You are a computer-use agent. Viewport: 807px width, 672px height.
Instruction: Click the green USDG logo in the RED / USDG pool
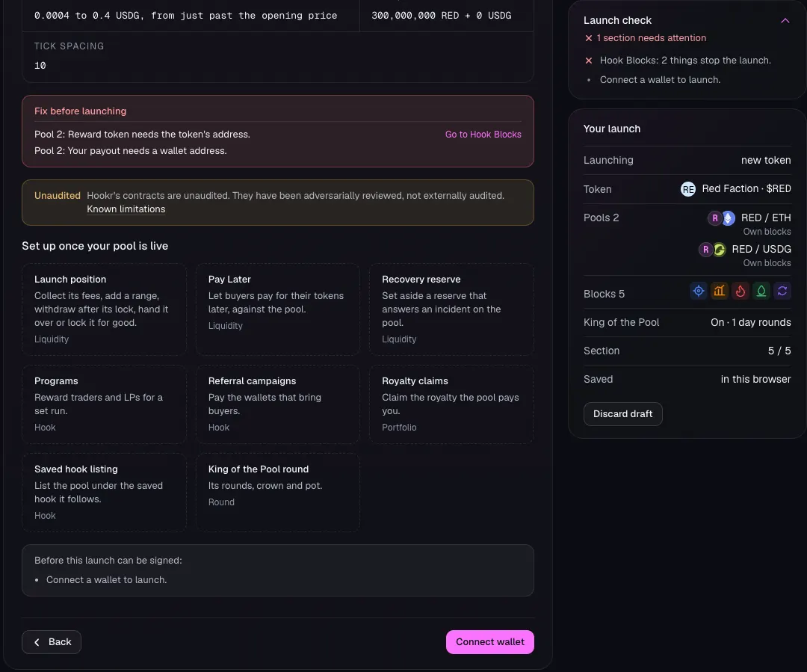pos(719,250)
